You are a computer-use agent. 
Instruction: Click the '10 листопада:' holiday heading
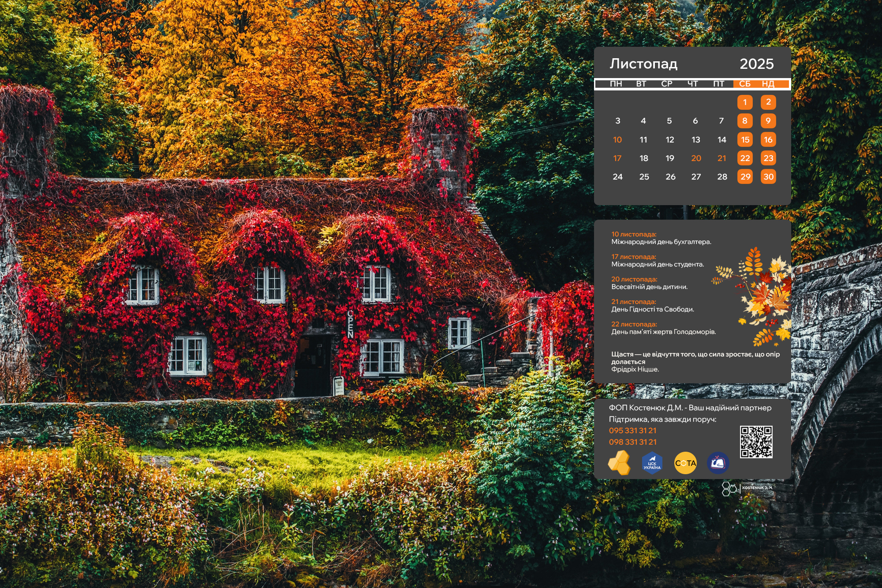[x=634, y=234]
